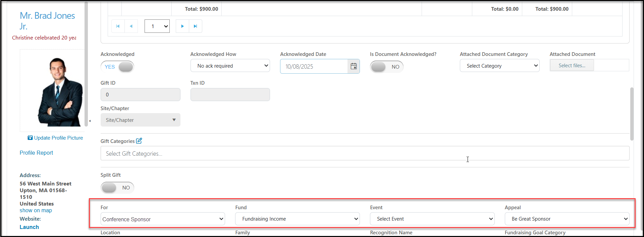
Task: Click the Select Gift Categories input field
Action: 365,153
